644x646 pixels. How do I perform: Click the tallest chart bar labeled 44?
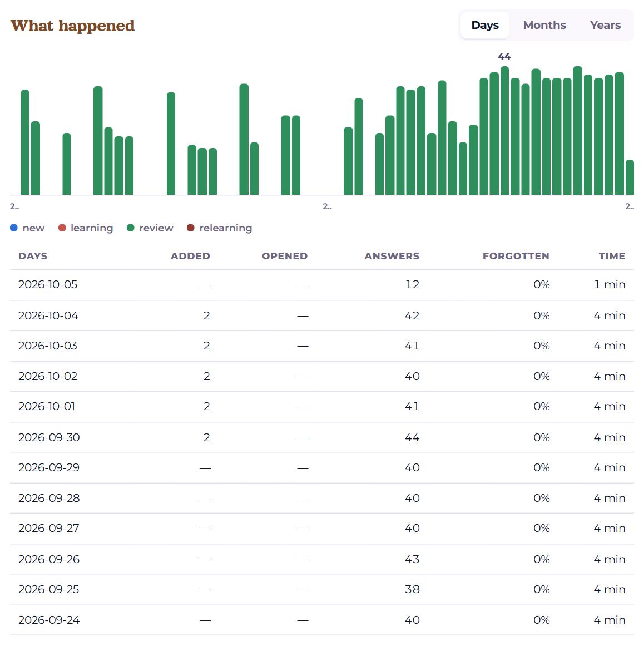tap(504, 130)
